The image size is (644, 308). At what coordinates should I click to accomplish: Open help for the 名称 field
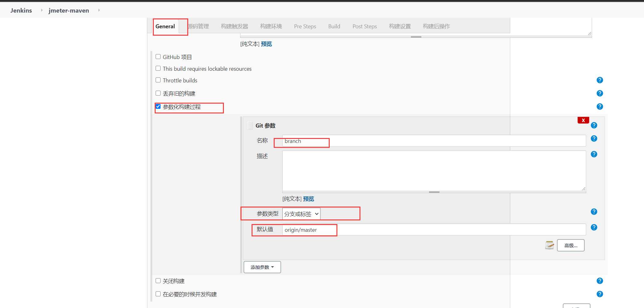pos(594,139)
